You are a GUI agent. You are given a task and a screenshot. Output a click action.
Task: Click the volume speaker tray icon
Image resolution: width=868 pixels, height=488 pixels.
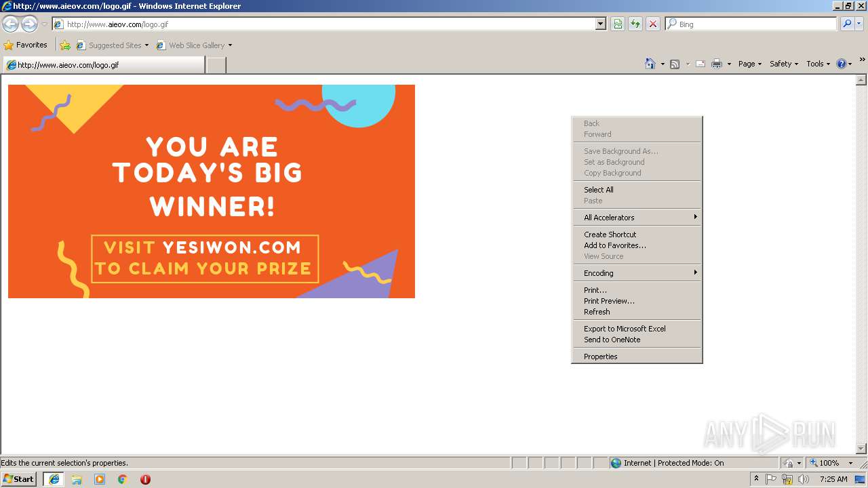tap(804, 479)
